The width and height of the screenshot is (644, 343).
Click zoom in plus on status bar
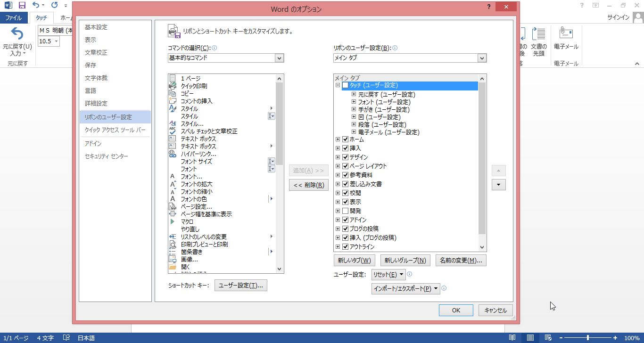[x=615, y=338]
